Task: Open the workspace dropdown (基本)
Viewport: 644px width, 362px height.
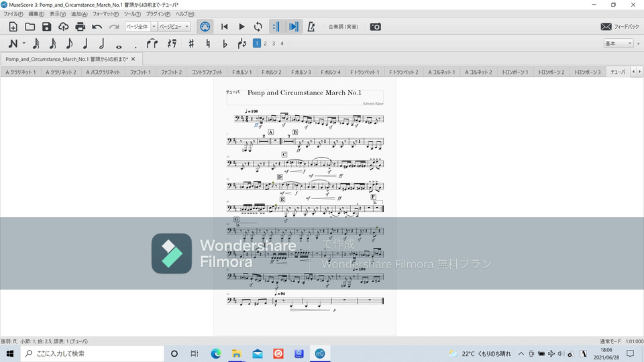Action: tap(618, 43)
